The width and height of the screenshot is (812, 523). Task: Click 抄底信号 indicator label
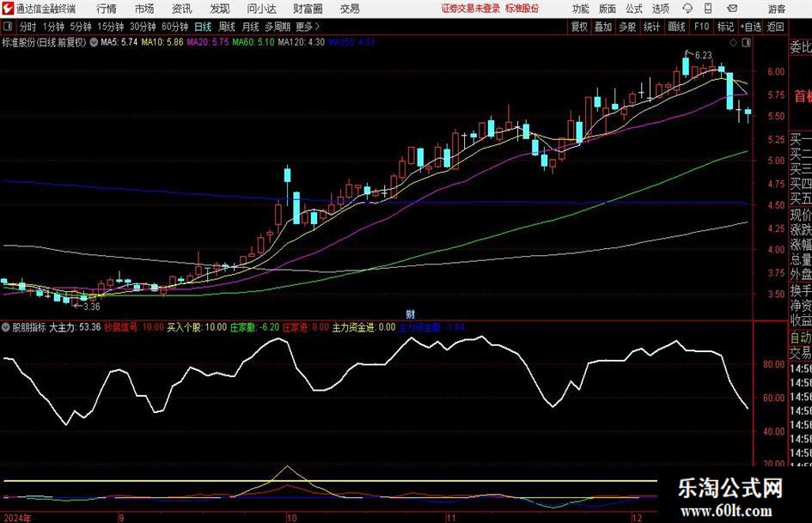[x=120, y=327]
